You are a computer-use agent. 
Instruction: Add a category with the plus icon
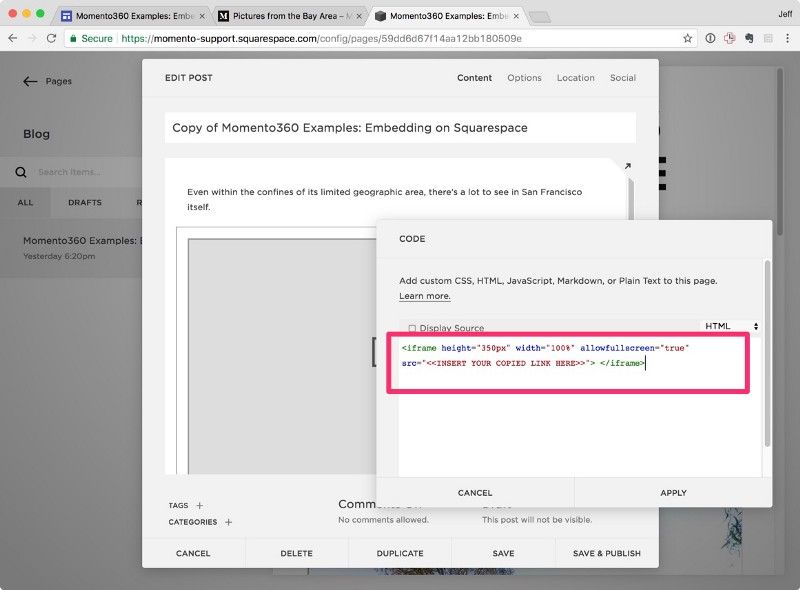(229, 522)
